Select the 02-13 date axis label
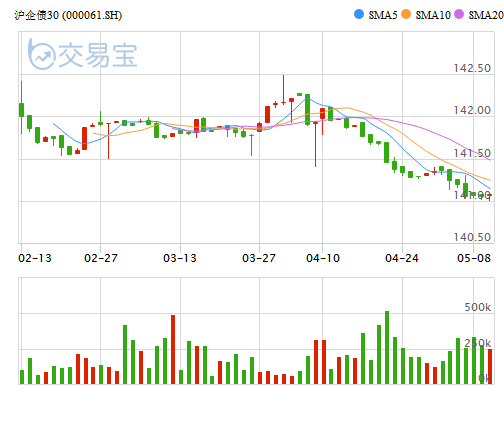The image size is (504, 422). (35, 258)
